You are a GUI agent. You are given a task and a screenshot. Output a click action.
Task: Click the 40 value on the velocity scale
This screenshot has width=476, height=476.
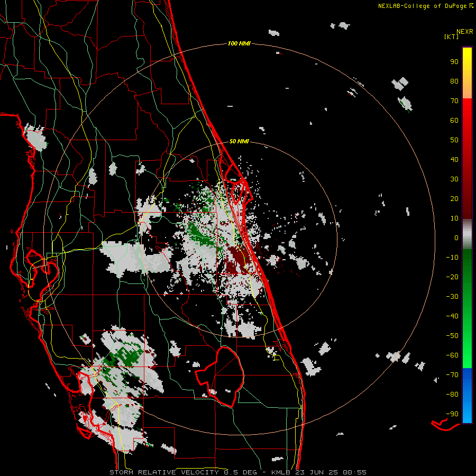(x=454, y=160)
